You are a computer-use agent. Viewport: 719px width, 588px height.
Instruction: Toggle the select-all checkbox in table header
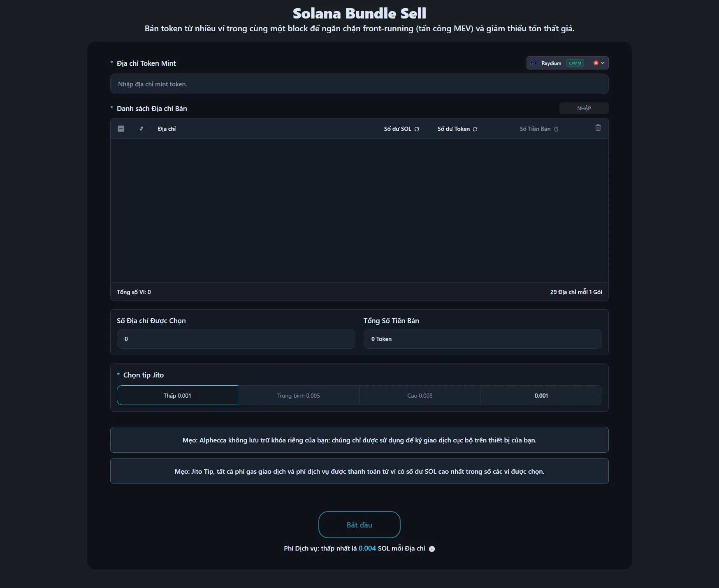pyautogui.click(x=121, y=129)
